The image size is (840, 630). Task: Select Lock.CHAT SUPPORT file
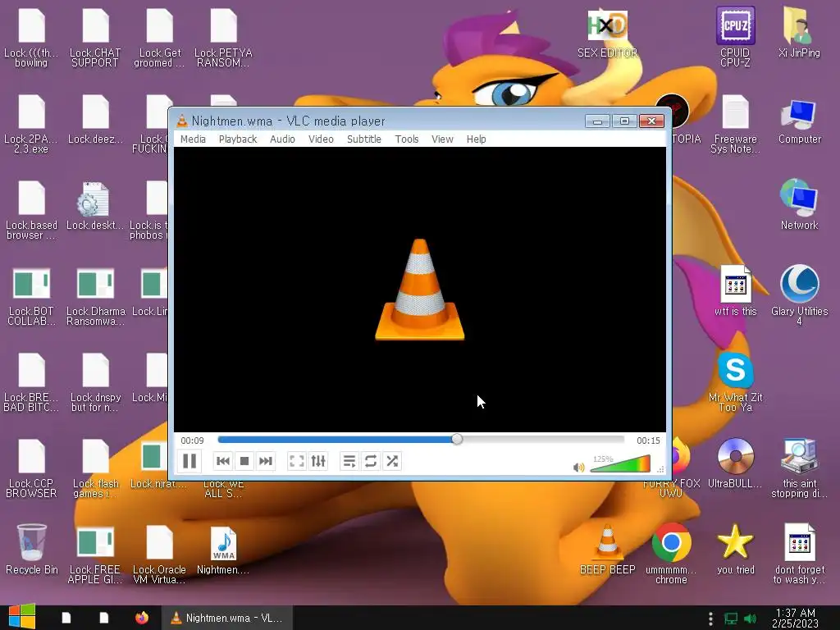(x=95, y=38)
